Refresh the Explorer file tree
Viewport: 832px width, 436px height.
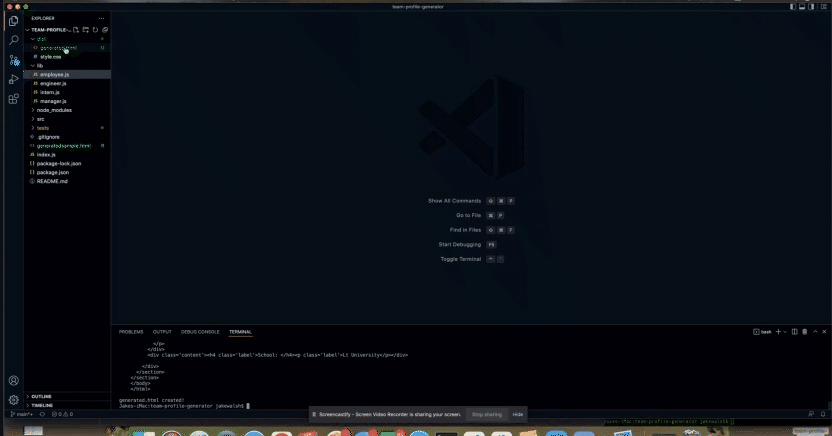[x=96, y=30]
